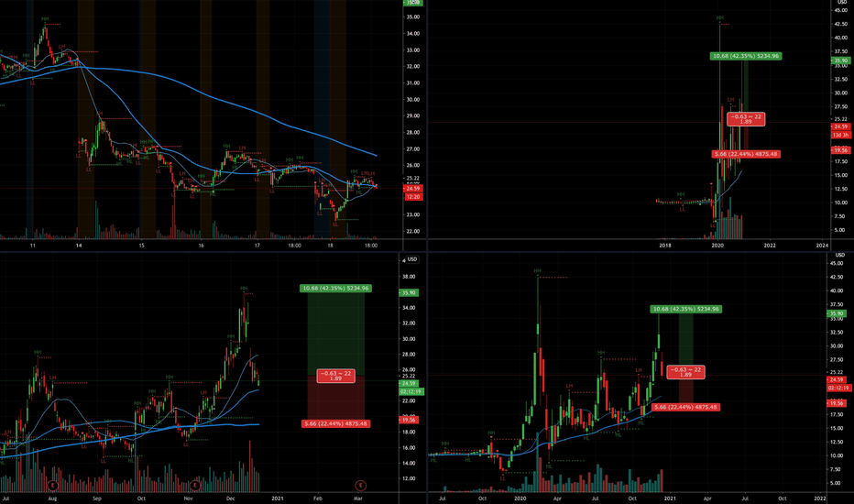Select profit target label 10.68 (42.35%) in bottom-right chart
This screenshot has width=854, height=504.
(685, 309)
